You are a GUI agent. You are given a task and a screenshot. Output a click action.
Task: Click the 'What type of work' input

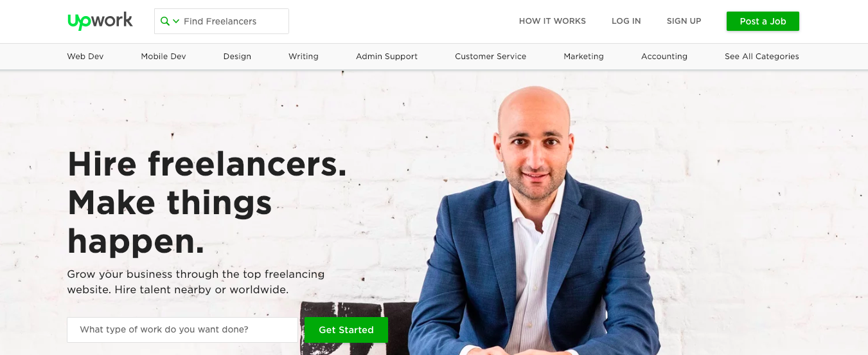pos(182,330)
